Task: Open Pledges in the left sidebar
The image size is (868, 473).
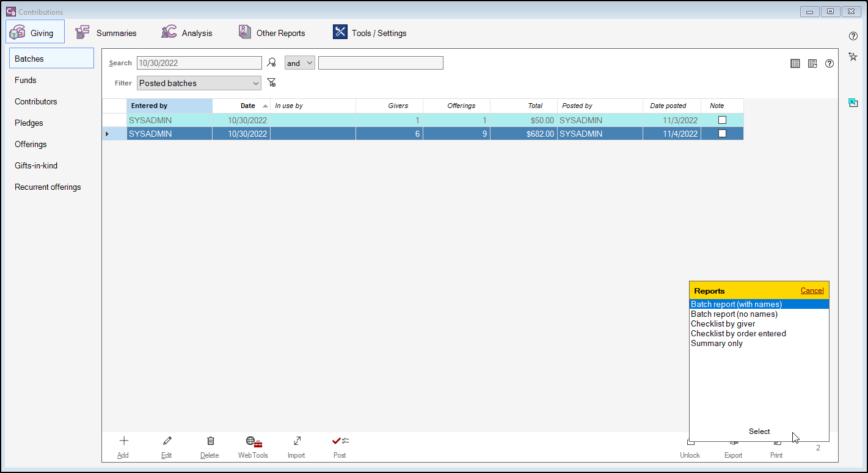Action: point(29,123)
